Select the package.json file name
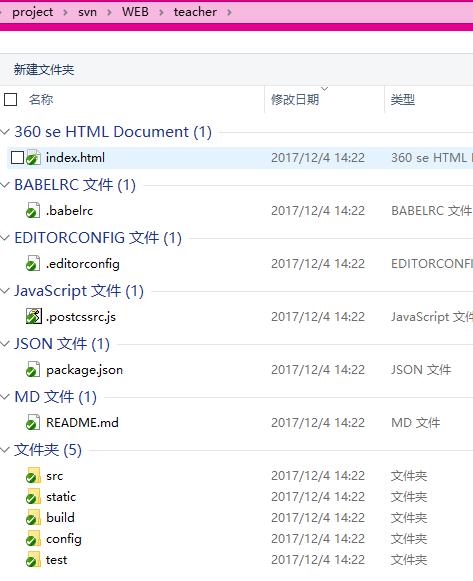Screen dimensions: 473x581 tap(84, 370)
